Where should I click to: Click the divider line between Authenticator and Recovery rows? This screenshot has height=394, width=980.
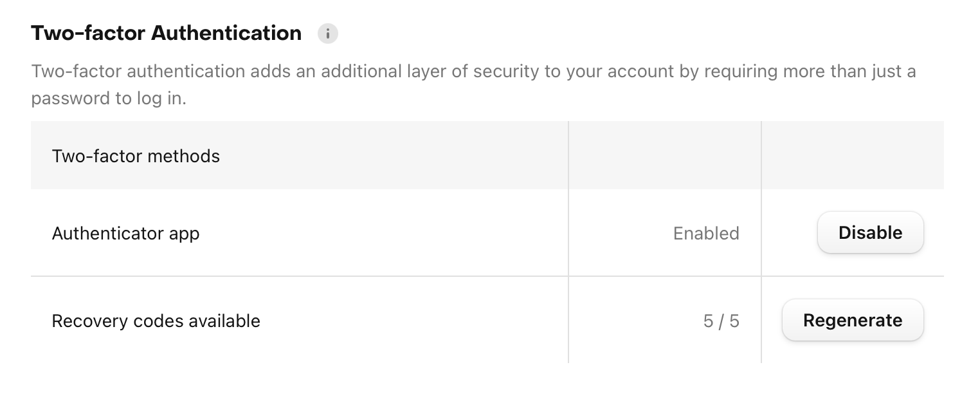487,276
